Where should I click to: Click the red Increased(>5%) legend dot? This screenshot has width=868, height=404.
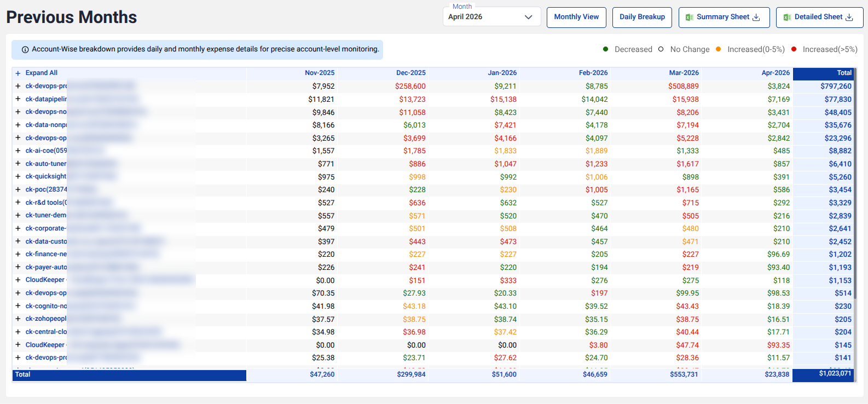coord(794,49)
